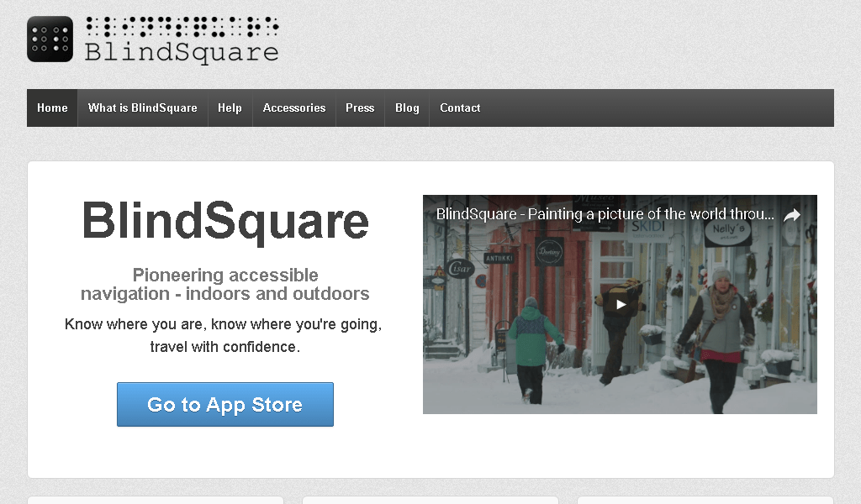Select the Contact menu item
The width and height of the screenshot is (861, 504).
pyautogui.click(x=460, y=108)
